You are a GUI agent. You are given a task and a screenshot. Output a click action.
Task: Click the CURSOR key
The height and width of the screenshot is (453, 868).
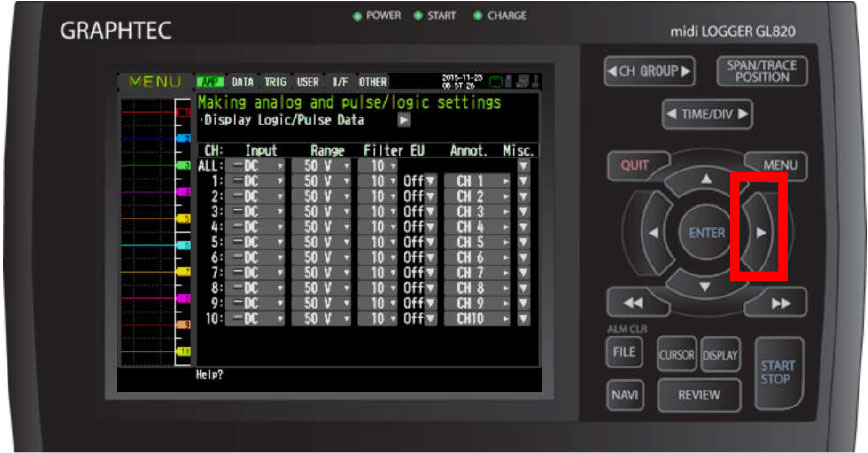tap(676, 354)
